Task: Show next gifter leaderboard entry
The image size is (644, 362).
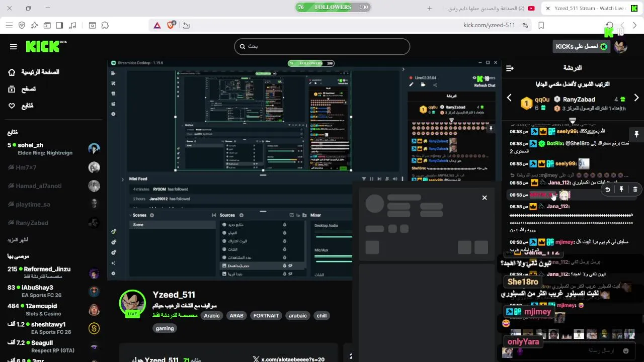Action: [x=636, y=98]
